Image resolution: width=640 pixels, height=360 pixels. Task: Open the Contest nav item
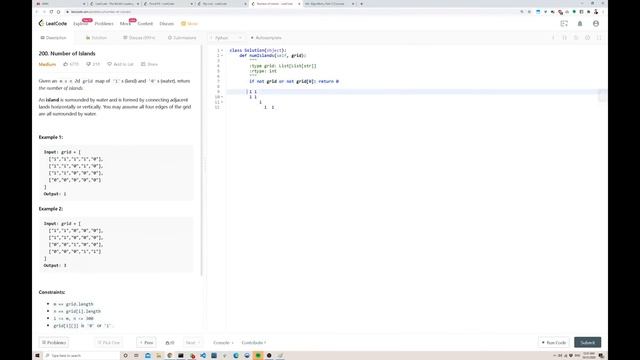(x=145, y=24)
